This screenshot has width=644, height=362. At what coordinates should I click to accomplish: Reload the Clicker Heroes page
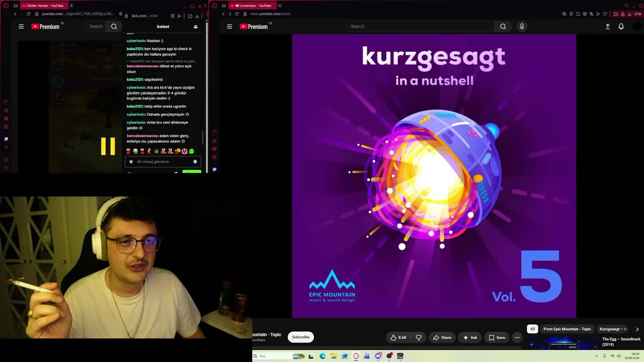point(28,14)
